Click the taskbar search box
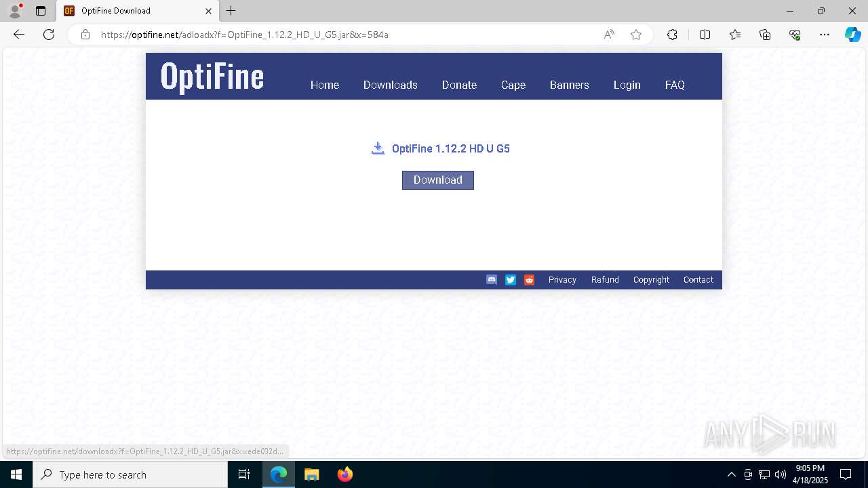 coord(130,474)
